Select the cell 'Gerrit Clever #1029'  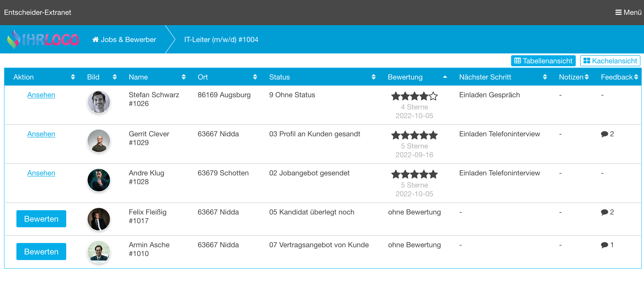pos(149,138)
